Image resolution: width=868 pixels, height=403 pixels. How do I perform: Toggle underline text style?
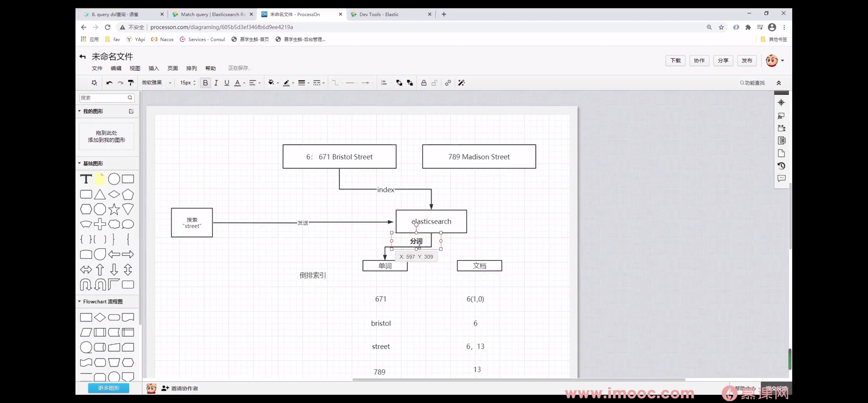pos(227,83)
